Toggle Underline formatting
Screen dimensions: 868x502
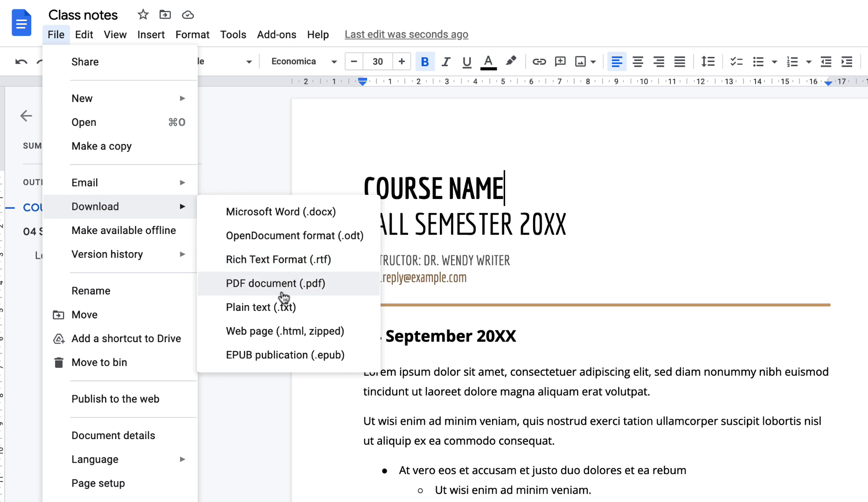[467, 62]
